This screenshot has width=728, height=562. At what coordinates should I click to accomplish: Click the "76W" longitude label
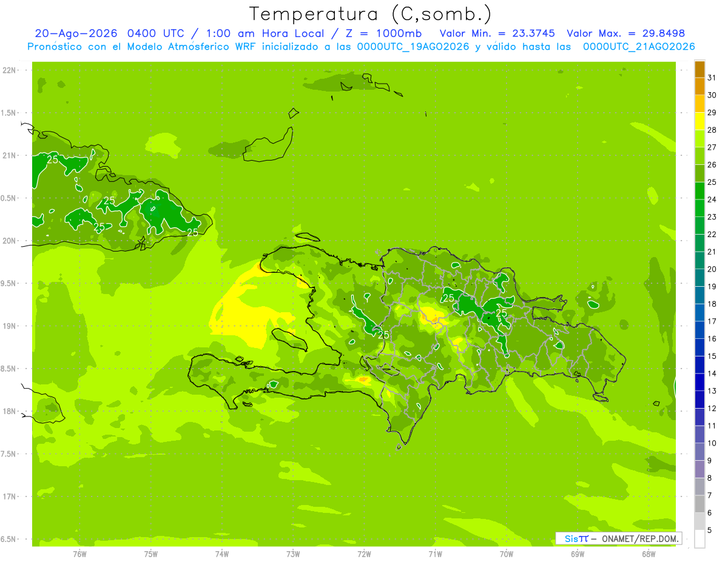[79, 554]
